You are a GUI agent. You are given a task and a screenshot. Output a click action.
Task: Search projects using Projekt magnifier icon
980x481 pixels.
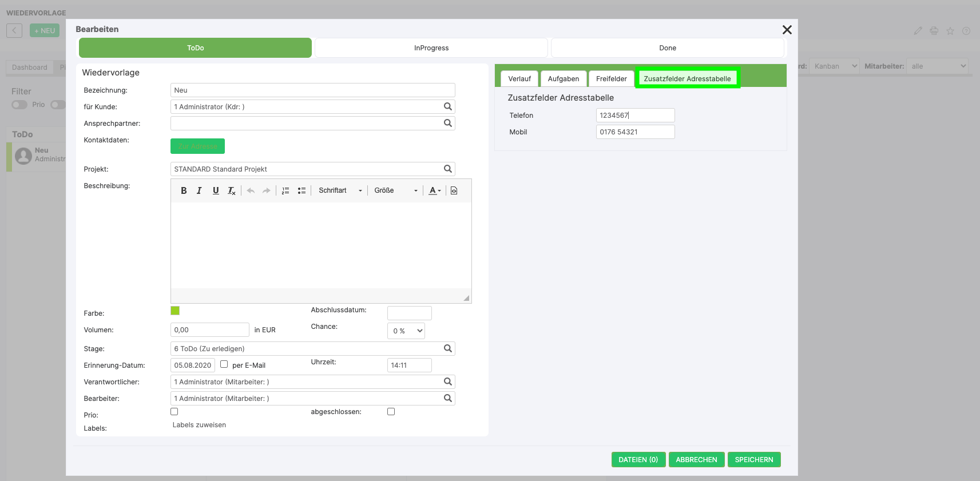pyautogui.click(x=448, y=169)
